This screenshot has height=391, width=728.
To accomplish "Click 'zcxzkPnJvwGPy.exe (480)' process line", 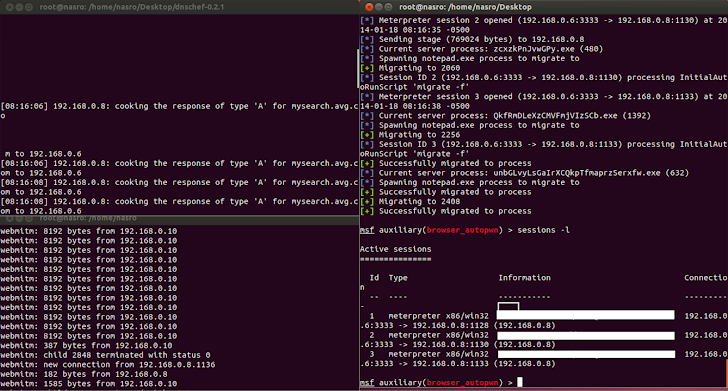I will click(481, 49).
